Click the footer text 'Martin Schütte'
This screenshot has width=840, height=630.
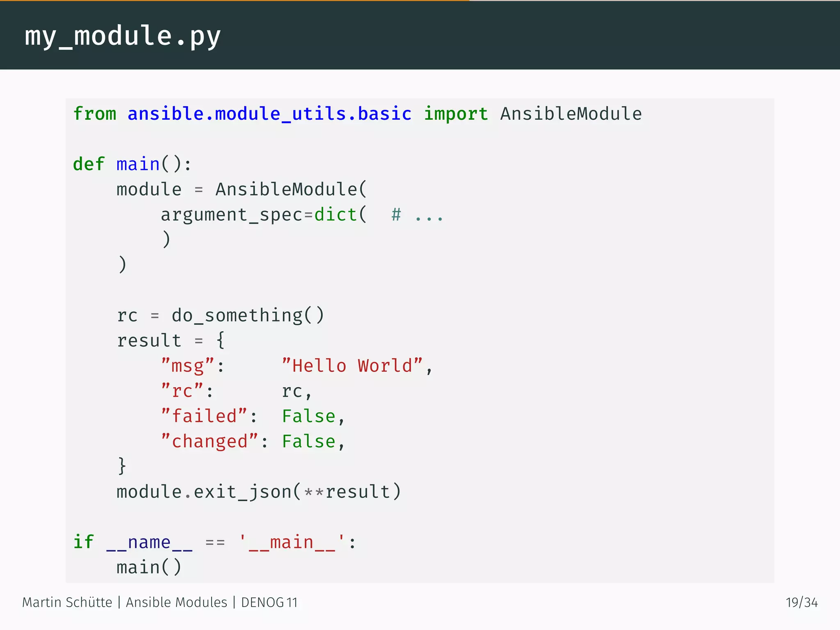(x=67, y=603)
